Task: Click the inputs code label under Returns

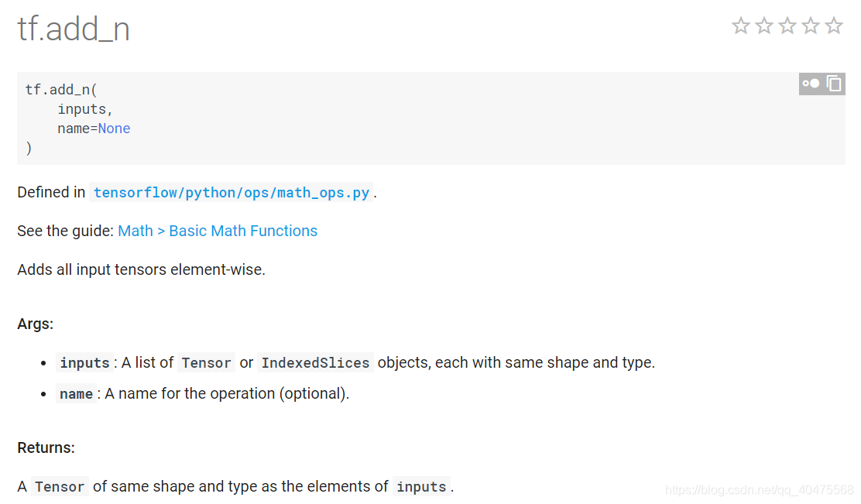Action: (x=421, y=486)
